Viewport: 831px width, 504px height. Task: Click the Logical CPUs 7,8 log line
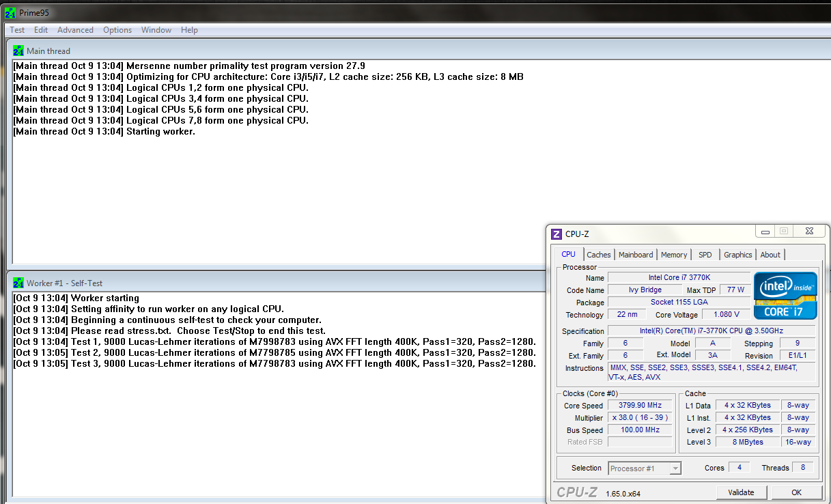pos(161,120)
